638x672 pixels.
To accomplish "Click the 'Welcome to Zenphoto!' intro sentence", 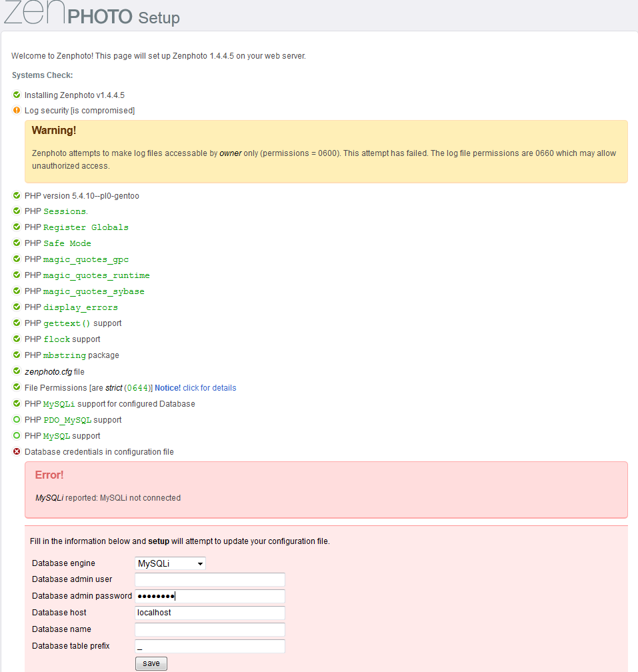I will click(159, 56).
